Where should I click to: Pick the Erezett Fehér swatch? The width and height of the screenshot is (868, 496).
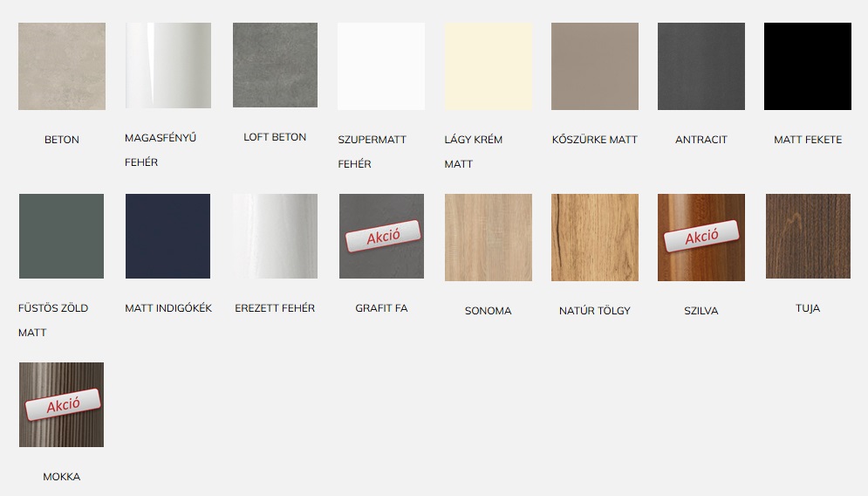click(x=275, y=236)
